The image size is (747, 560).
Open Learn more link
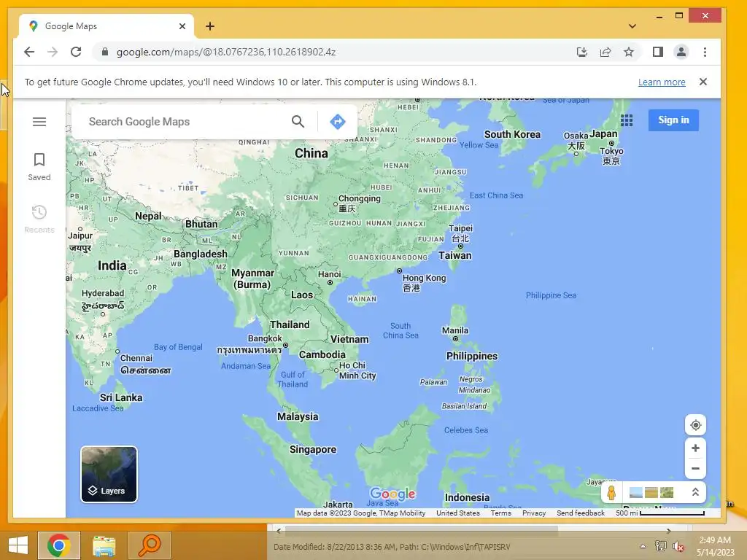(x=662, y=82)
